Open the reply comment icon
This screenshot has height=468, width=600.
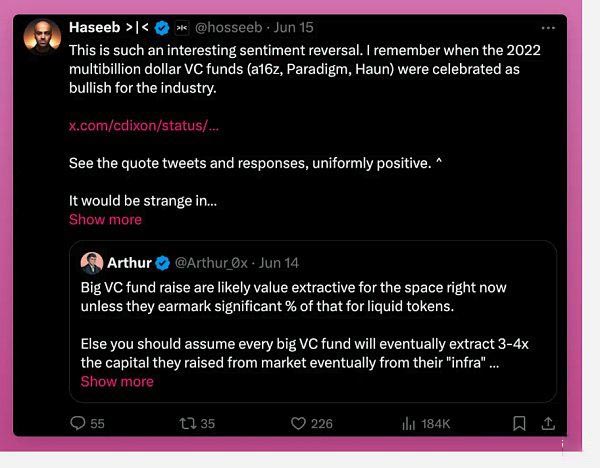[78, 423]
